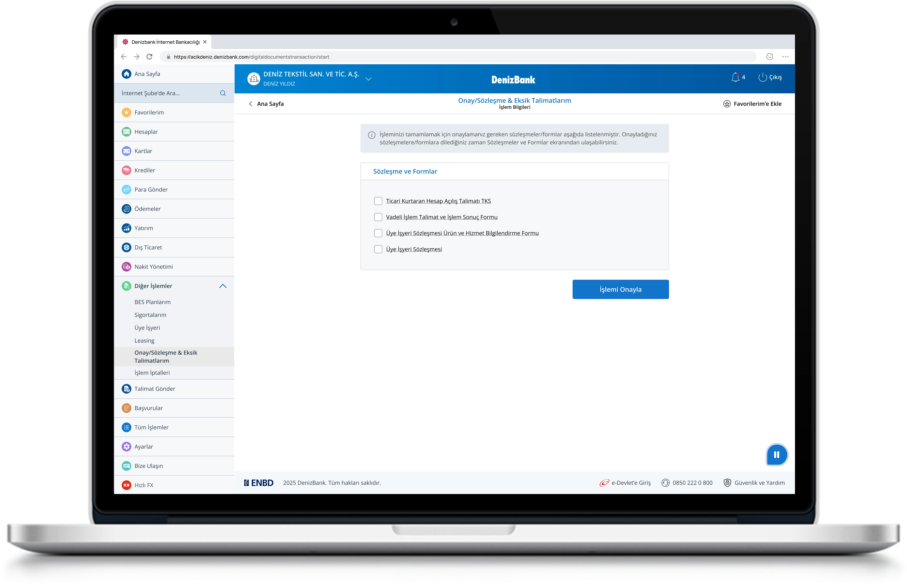Open Vadeli İşlem Talimat ve İşlem Sonuç Formu link
The image size is (907, 588).
pos(442,217)
